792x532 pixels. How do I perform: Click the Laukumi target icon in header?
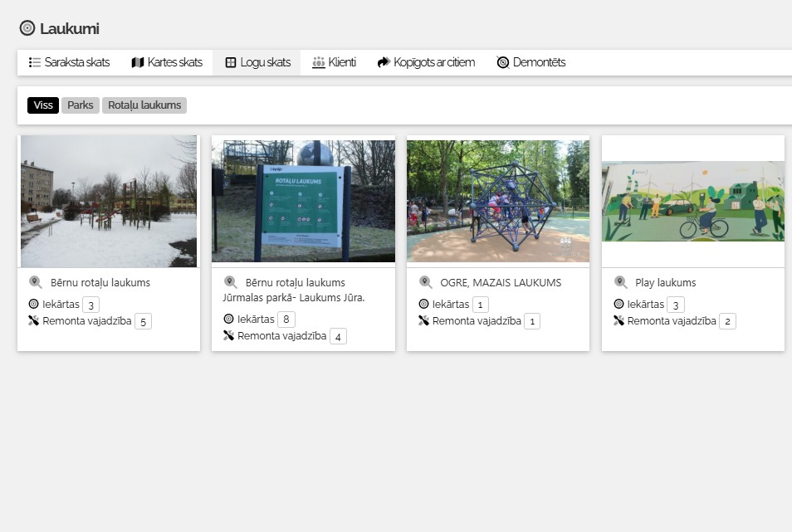tap(27, 28)
